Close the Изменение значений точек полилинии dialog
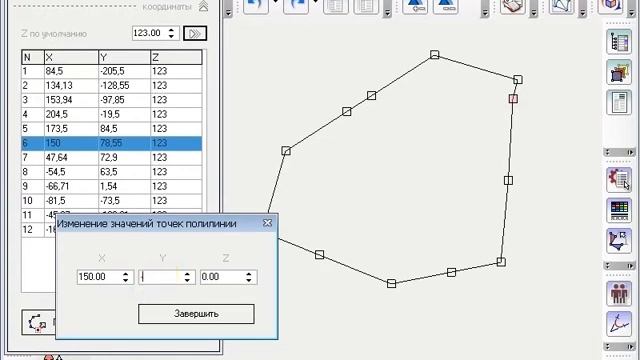This screenshot has height=360, width=640. 267,223
